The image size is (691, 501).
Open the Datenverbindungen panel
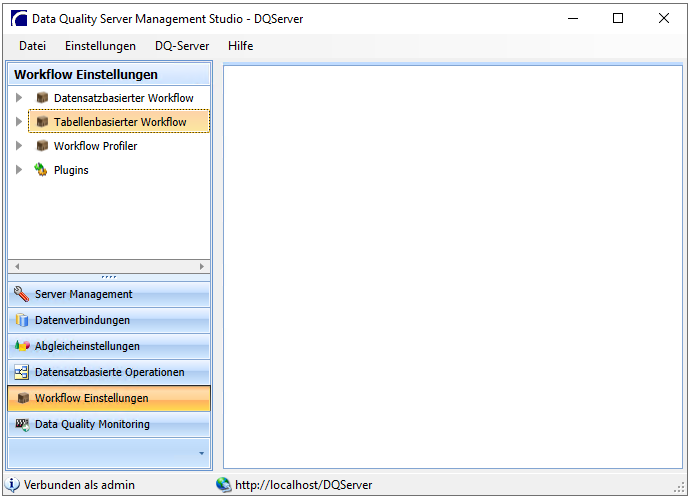coord(109,320)
